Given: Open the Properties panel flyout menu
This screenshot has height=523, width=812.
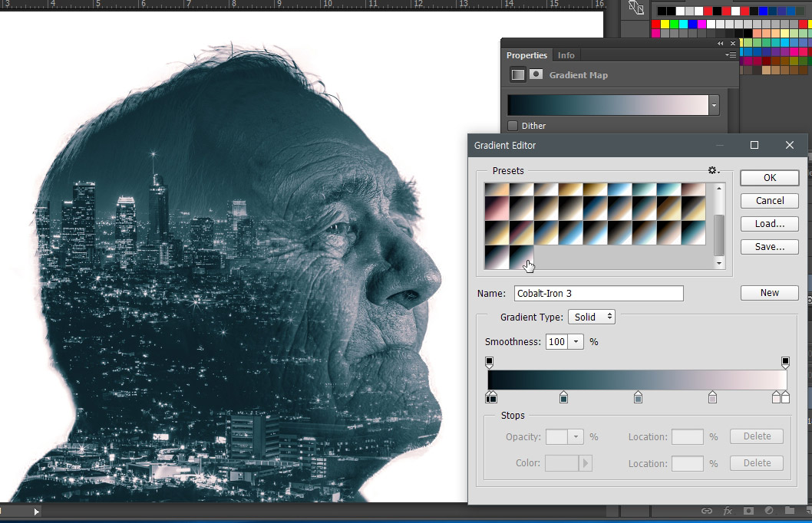Looking at the screenshot, I should click(731, 55).
